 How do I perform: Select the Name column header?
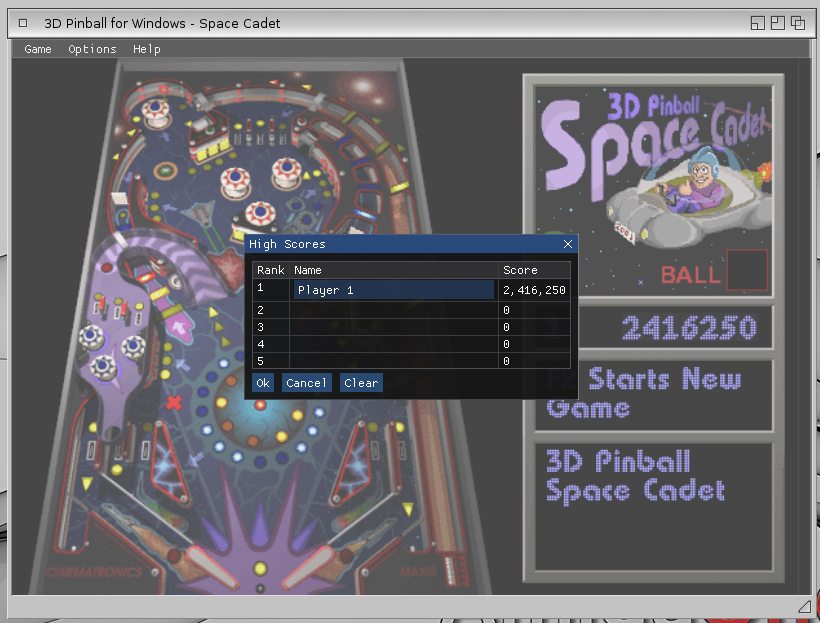click(393, 270)
